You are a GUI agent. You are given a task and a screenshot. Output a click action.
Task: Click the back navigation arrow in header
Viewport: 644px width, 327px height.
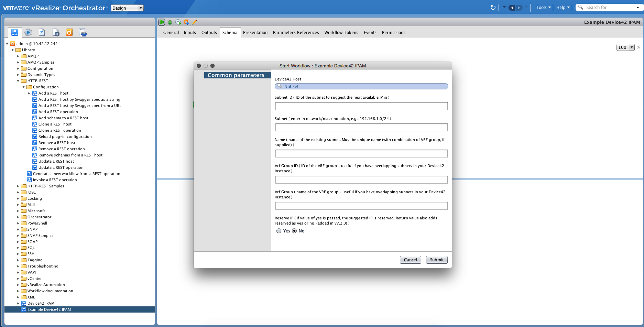(512, 8)
